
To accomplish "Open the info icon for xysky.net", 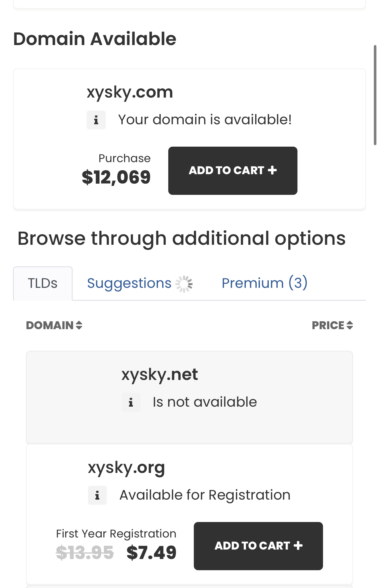I will [131, 402].
